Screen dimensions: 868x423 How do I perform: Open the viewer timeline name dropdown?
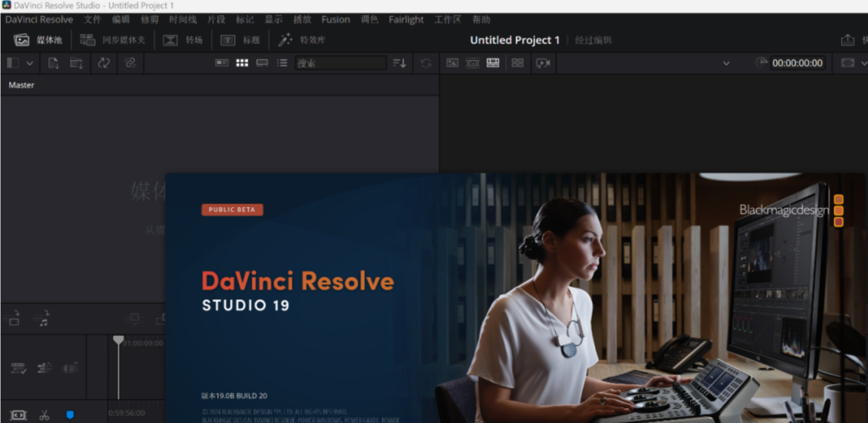(726, 63)
